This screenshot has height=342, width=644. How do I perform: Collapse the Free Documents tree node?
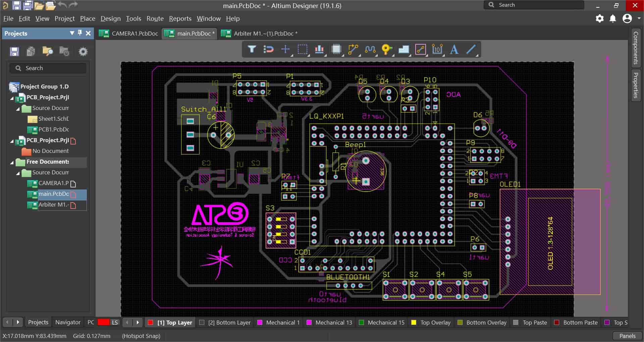12,162
